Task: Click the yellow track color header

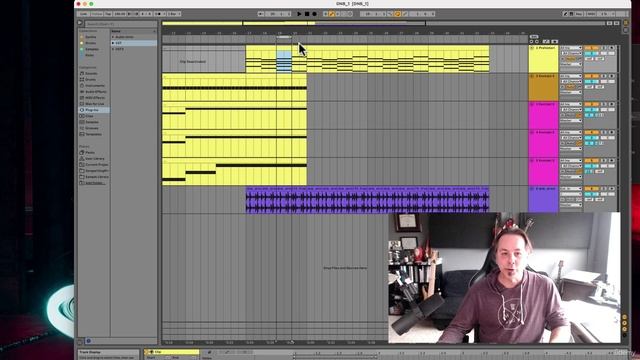Action: [x=543, y=59]
